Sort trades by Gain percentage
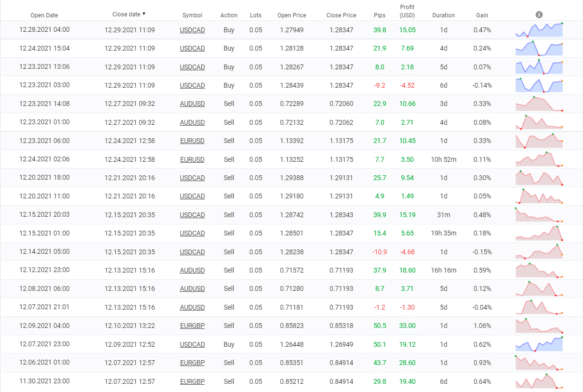The image size is (583, 392). [482, 15]
